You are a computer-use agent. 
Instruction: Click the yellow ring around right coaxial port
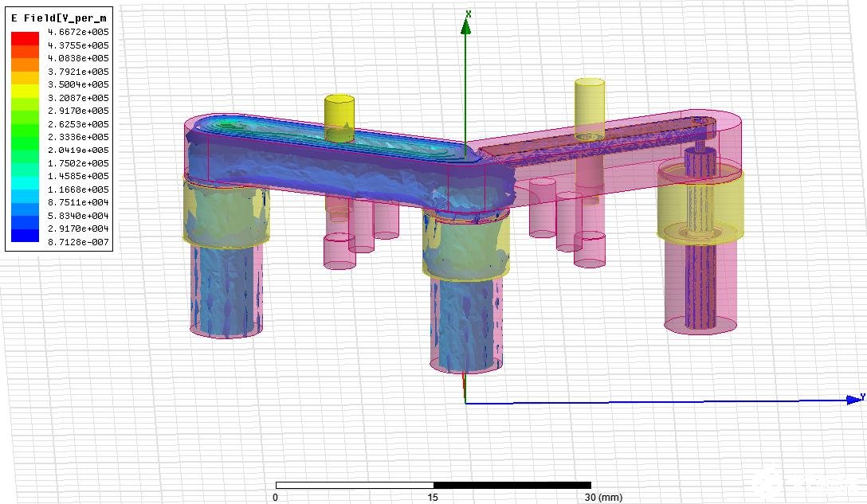point(700,205)
